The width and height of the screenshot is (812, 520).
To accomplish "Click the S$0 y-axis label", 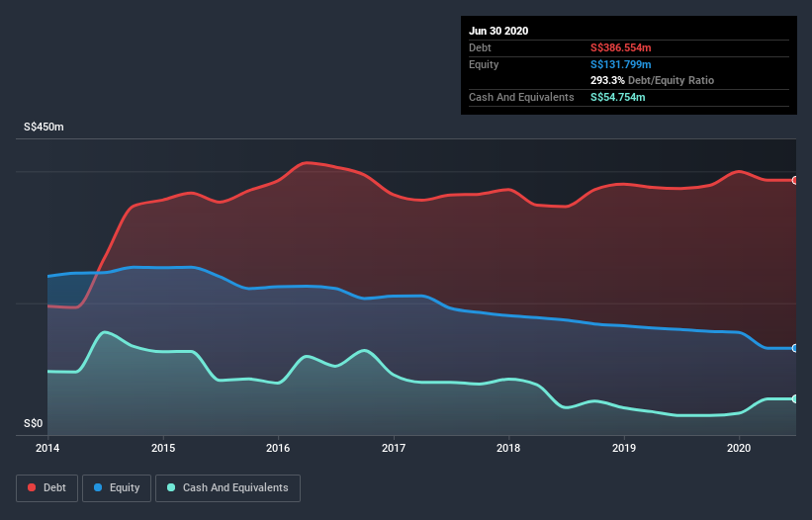I will [34, 423].
